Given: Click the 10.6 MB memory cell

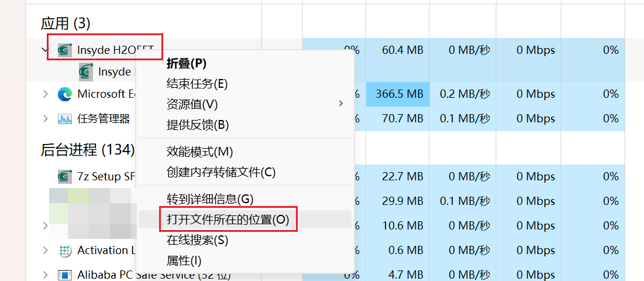Looking at the screenshot, I should tap(398, 225).
